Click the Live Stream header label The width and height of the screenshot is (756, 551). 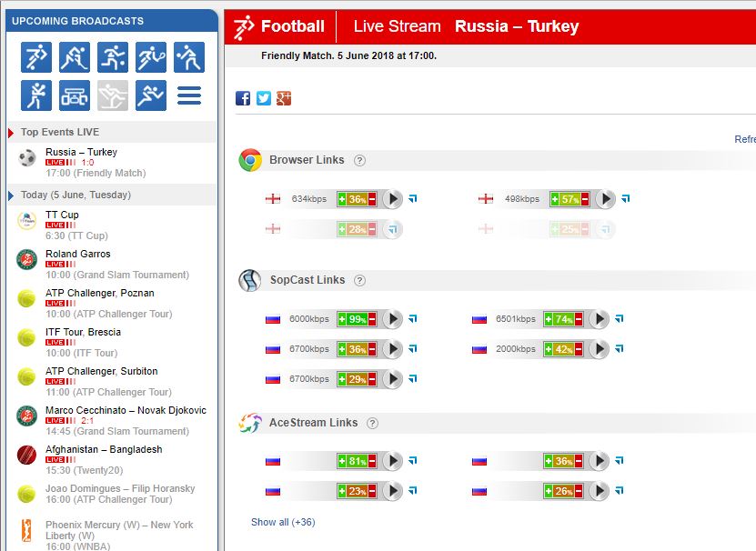tap(398, 26)
